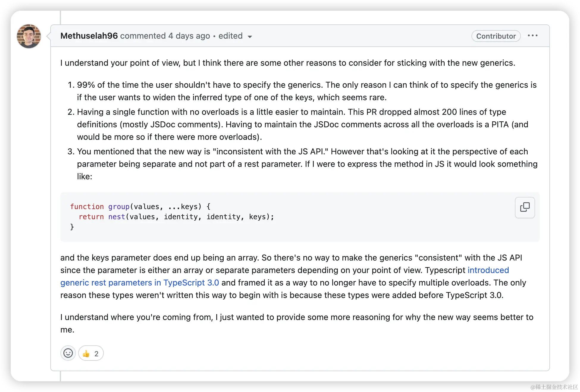Click the caret arrow beside "edited"

click(250, 37)
